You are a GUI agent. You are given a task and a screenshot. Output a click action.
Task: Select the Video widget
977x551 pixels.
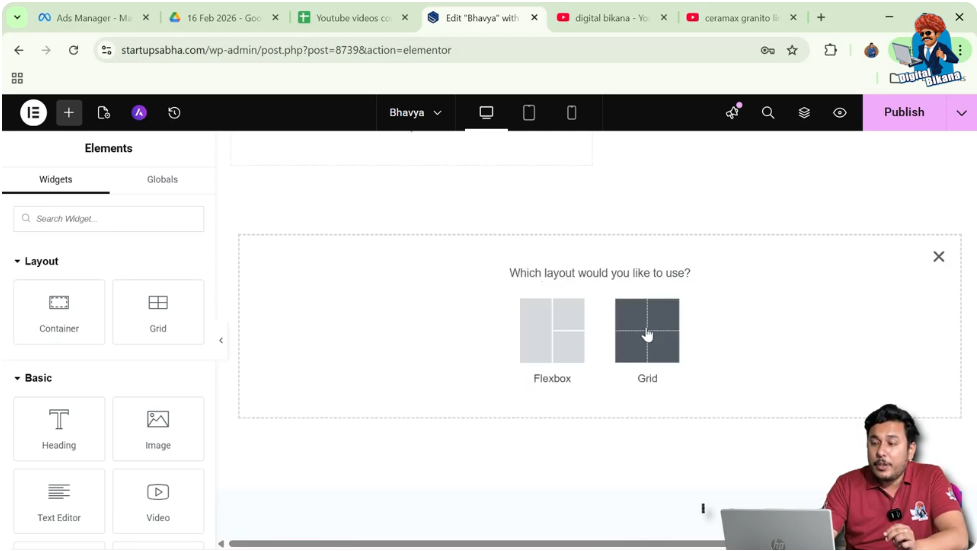[x=158, y=502]
